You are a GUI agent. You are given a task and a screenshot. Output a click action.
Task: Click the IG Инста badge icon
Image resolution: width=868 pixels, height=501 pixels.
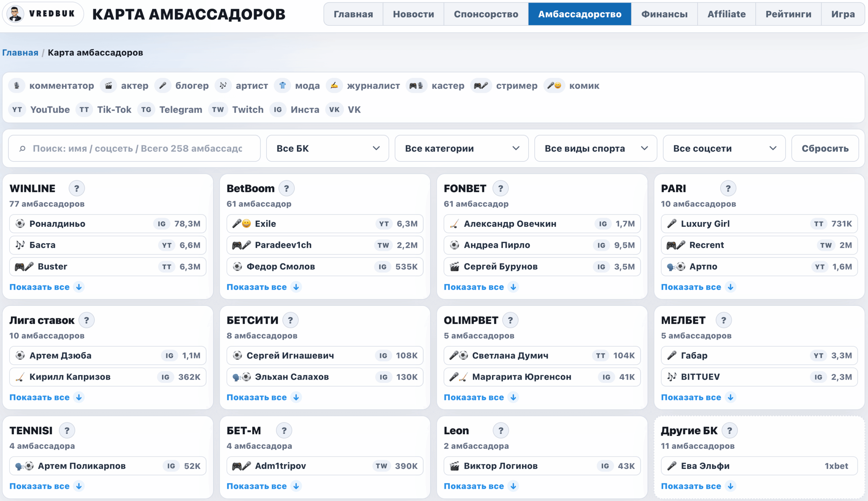[278, 110]
